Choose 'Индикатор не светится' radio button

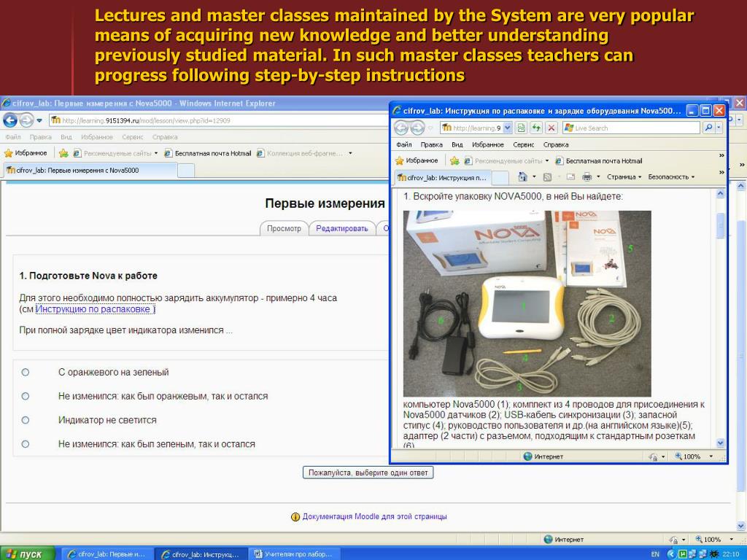(26, 420)
